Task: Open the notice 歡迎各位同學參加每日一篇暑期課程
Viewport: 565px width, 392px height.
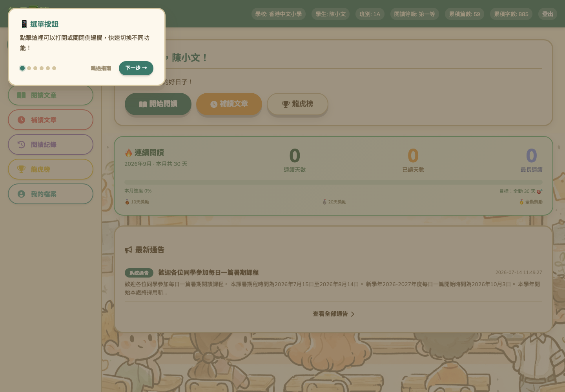Action: [x=208, y=272]
